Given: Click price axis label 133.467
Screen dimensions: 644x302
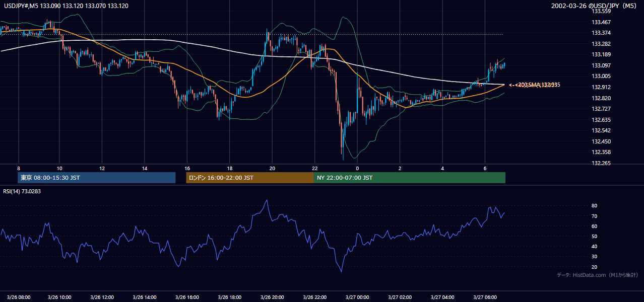Looking at the screenshot, I should (x=601, y=22).
